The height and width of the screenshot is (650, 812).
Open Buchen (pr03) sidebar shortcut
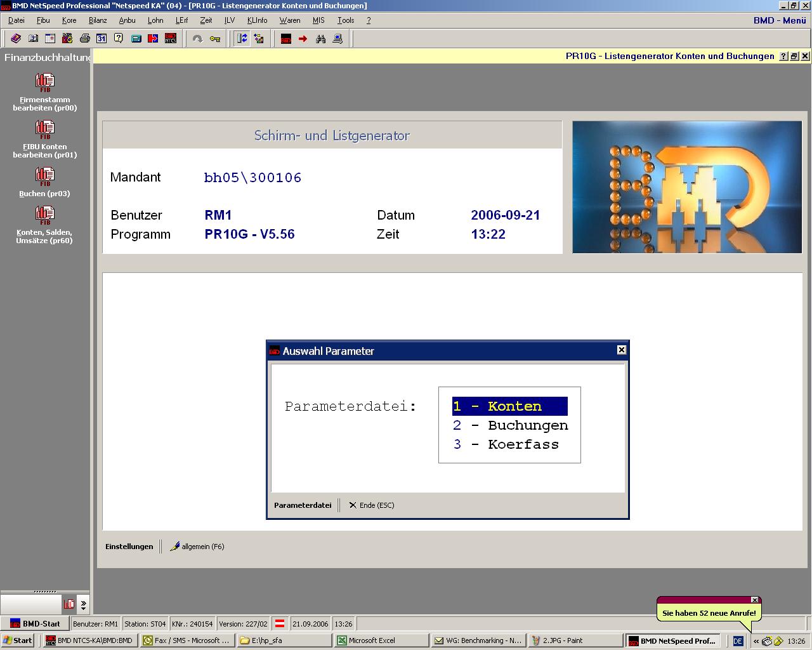click(45, 182)
